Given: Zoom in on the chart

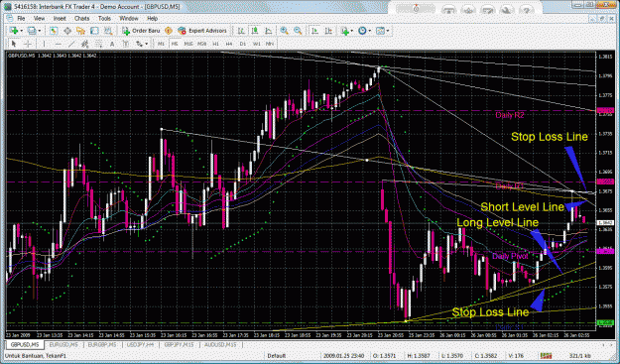Looking at the screenshot, I should tap(285, 31).
